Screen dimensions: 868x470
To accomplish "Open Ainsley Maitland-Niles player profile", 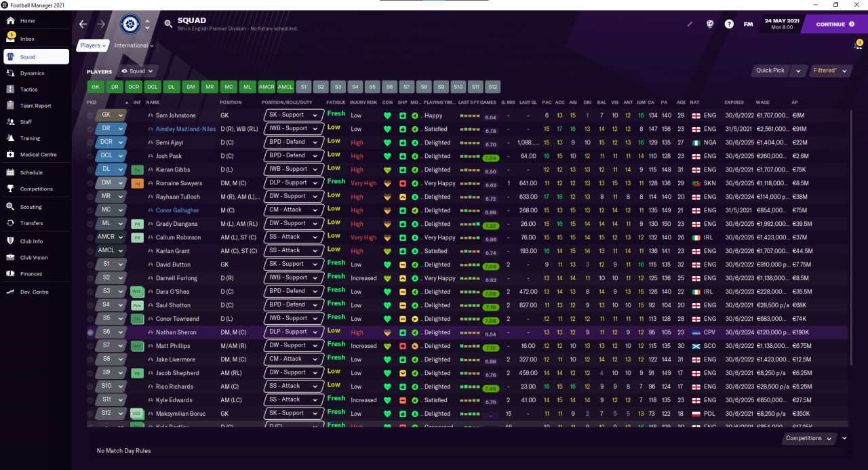I will pos(186,129).
